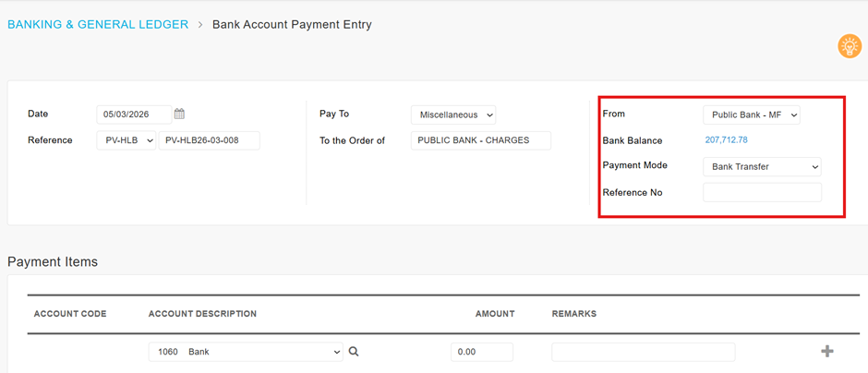This screenshot has width=868, height=373.
Task: Click into the Date field
Action: 133,114
